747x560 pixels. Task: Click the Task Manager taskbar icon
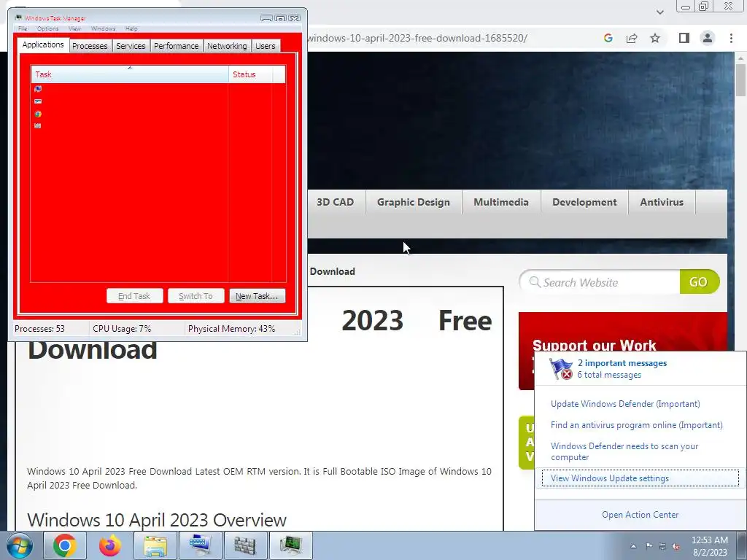tap(290, 545)
